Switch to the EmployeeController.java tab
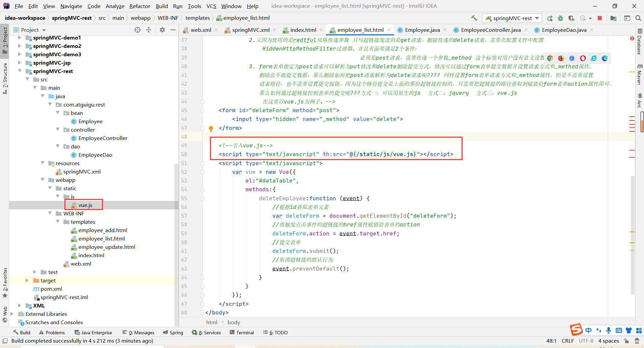This screenshot has height=348, width=644. tap(490, 30)
